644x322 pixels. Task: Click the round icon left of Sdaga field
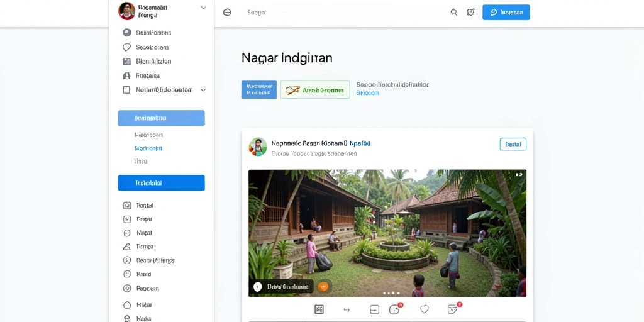tap(227, 13)
